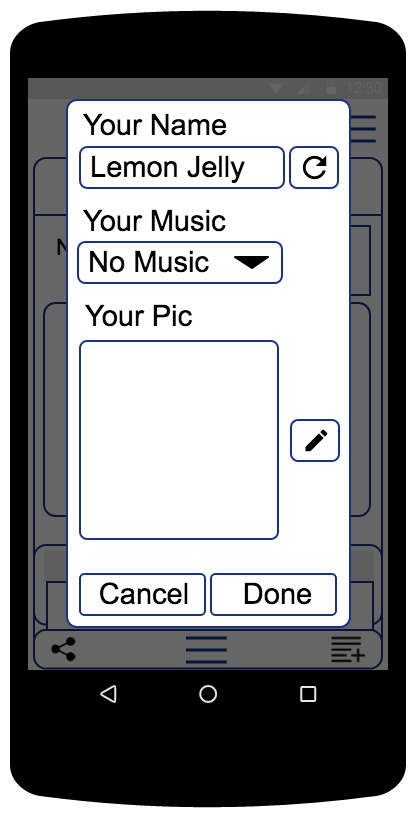Open the No Music dropdown
The image size is (416, 818).
coord(180,262)
